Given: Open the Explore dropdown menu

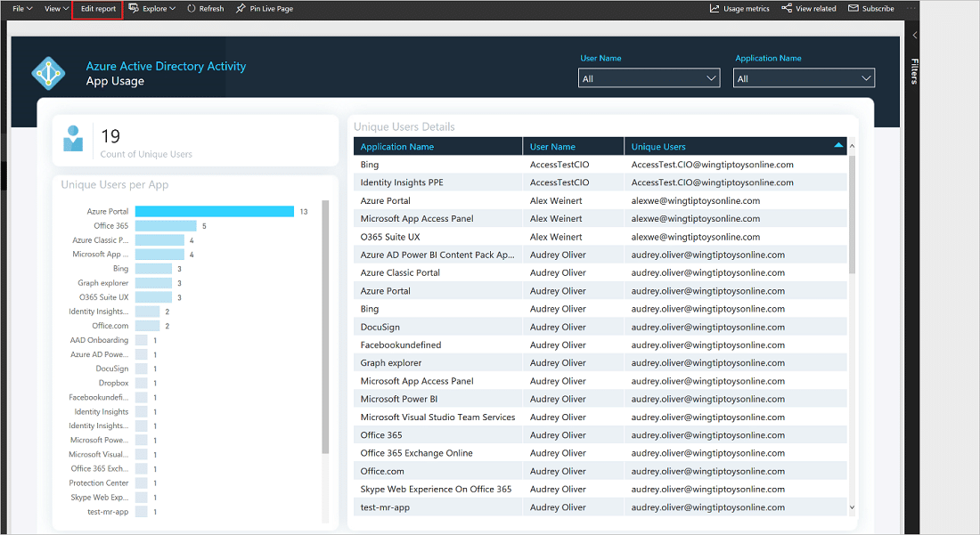Looking at the screenshot, I should (x=151, y=9).
